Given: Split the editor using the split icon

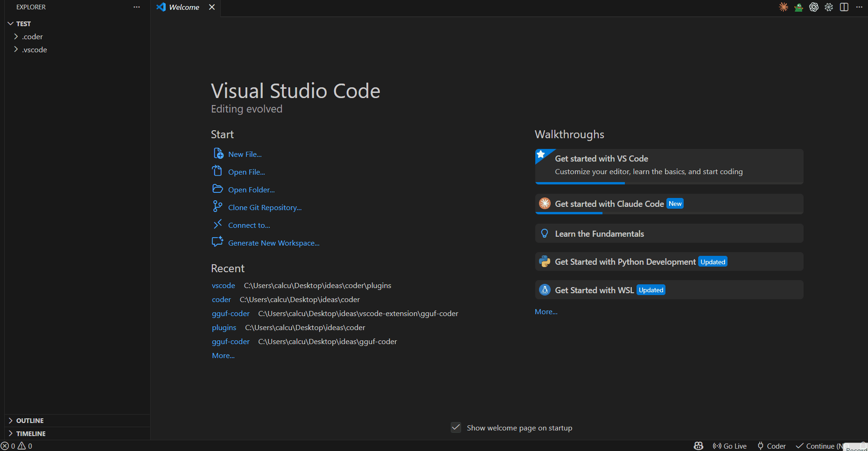Looking at the screenshot, I should click(844, 7).
